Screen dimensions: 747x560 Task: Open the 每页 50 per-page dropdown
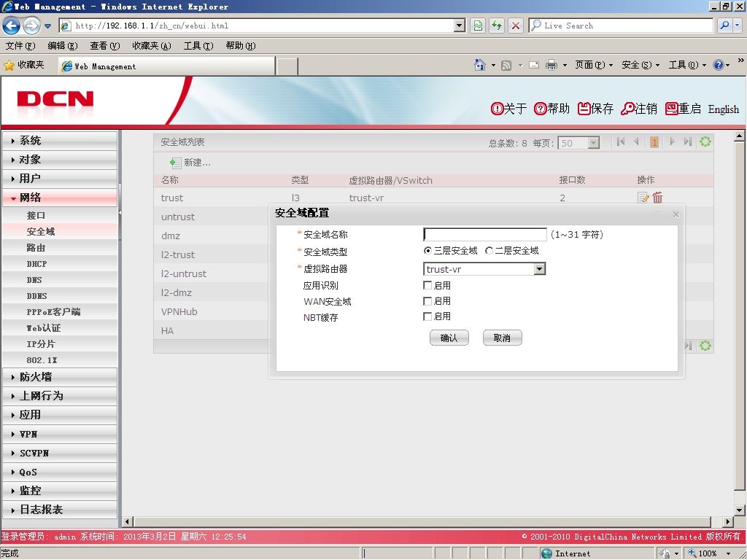(593, 143)
